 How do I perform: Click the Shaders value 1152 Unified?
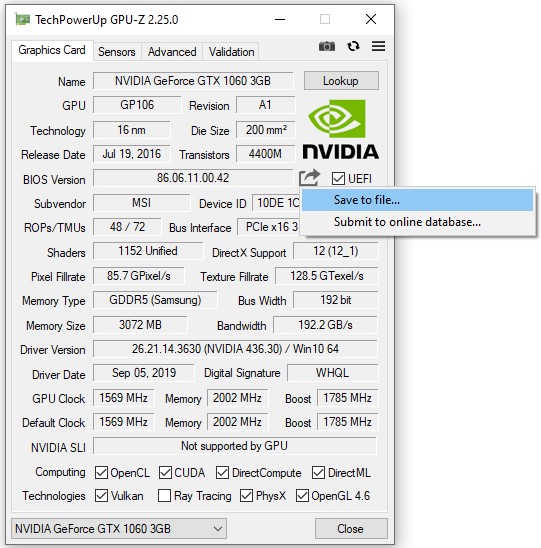pyautogui.click(x=148, y=251)
